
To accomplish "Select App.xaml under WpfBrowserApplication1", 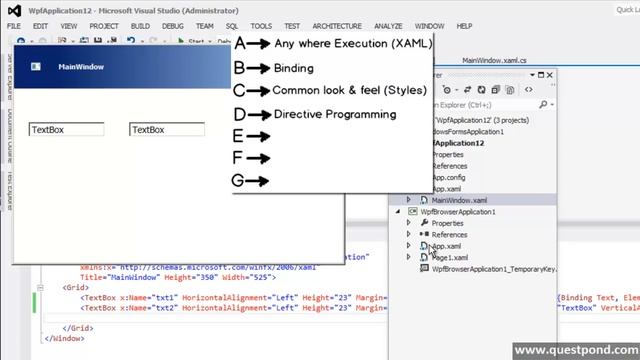I will click(x=447, y=246).
